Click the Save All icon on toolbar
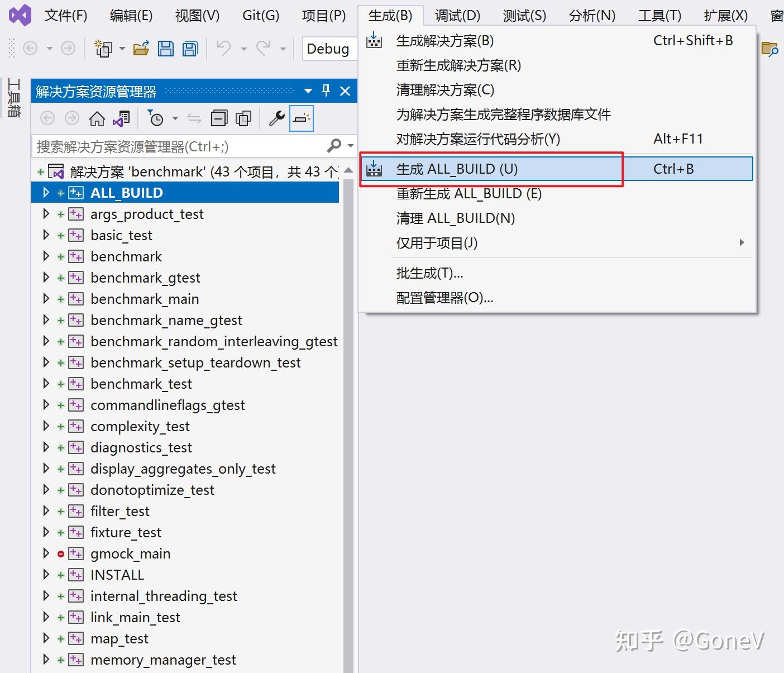Image resolution: width=784 pixels, height=673 pixels. click(190, 49)
